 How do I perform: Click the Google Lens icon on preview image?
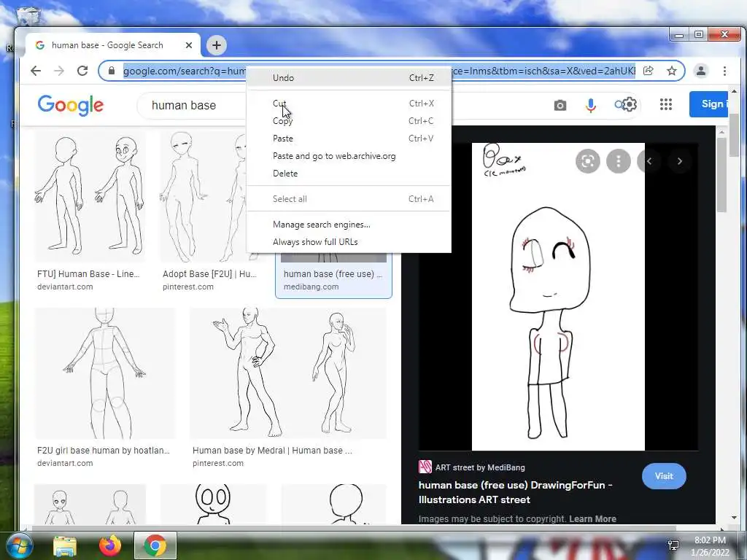point(588,161)
